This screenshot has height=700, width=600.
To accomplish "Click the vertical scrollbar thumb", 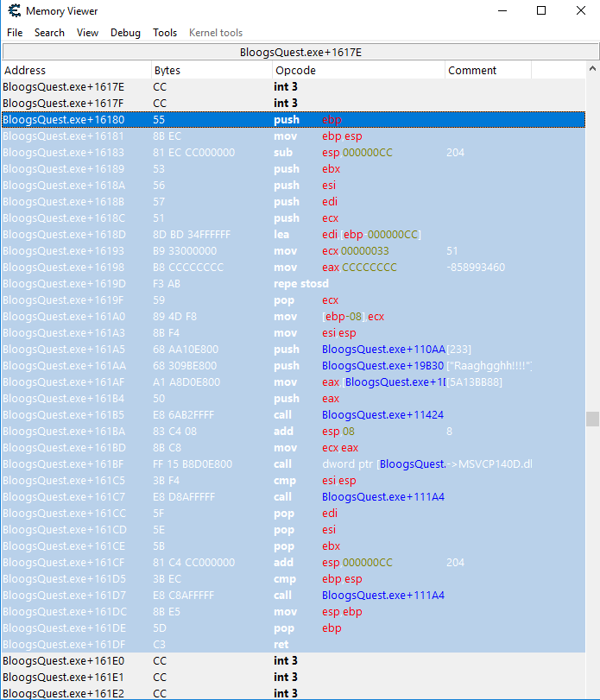I will (x=592, y=419).
